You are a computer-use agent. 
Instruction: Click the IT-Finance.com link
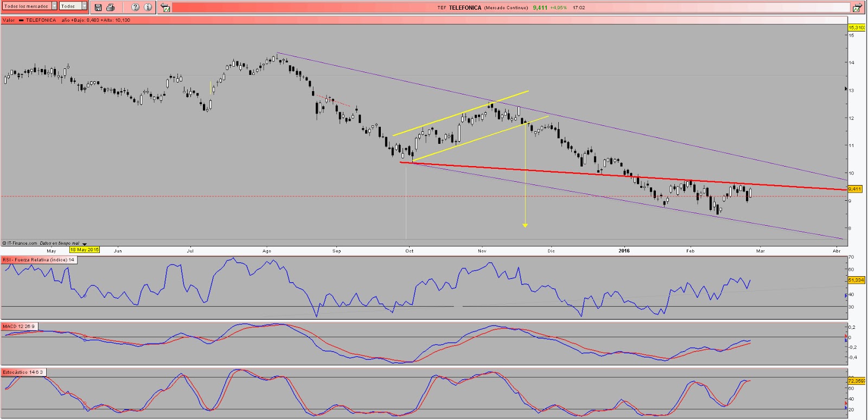point(22,243)
